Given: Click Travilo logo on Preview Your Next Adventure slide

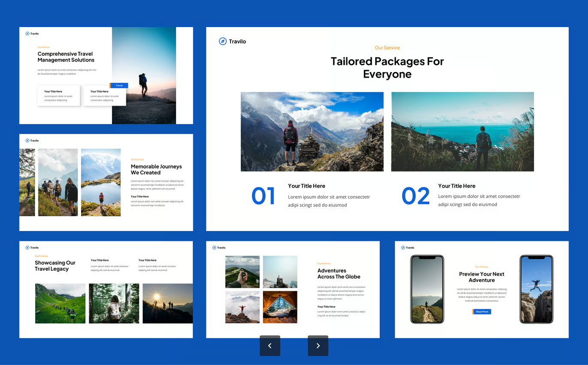Looking at the screenshot, I should [x=408, y=247].
